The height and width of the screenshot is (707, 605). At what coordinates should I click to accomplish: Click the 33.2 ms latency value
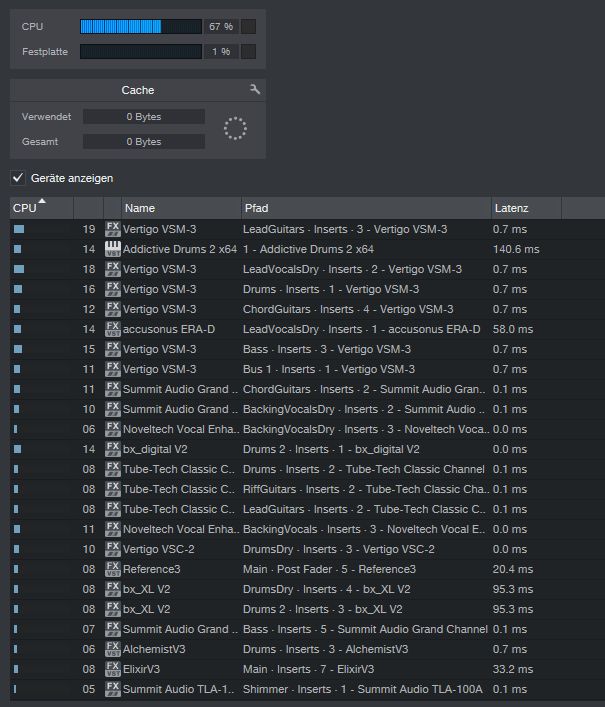513,669
